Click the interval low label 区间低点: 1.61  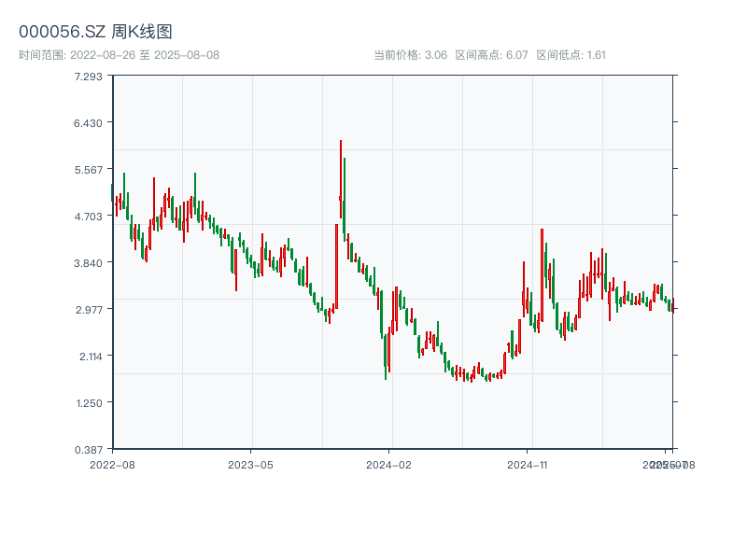pos(571,55)
